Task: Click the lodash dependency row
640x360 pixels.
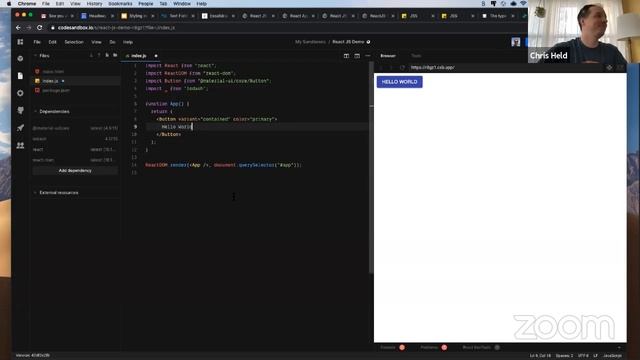Action: [x=75, y=139]
